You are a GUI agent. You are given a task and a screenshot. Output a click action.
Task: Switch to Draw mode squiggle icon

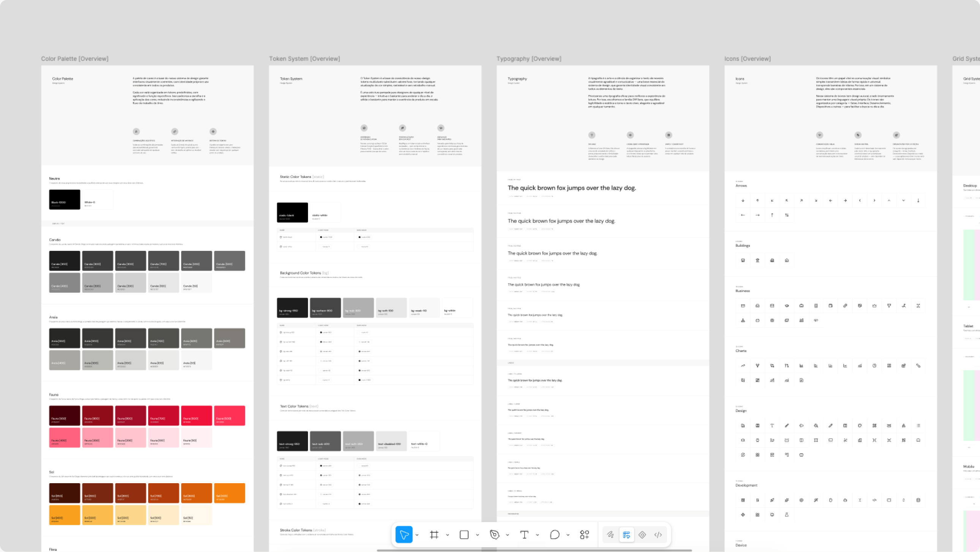610,535
